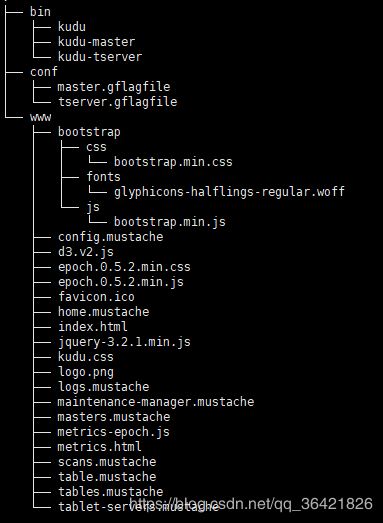Select metrics-epoch.js file name

click(113, 432)
